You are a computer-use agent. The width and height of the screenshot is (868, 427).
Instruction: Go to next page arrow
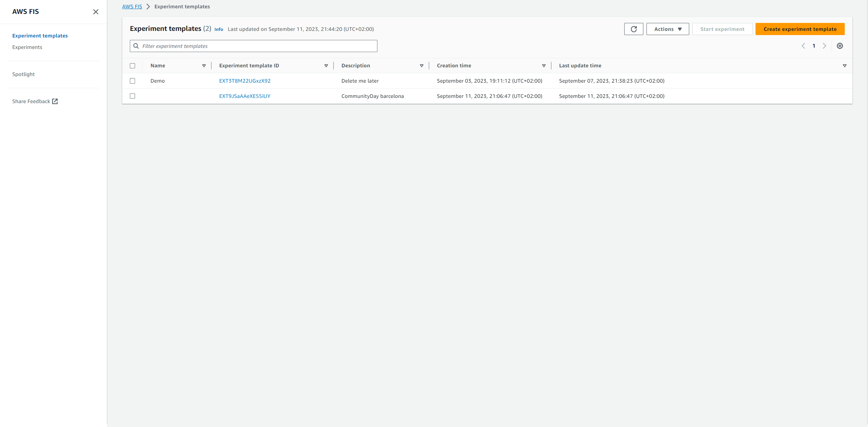coord(824,46)
